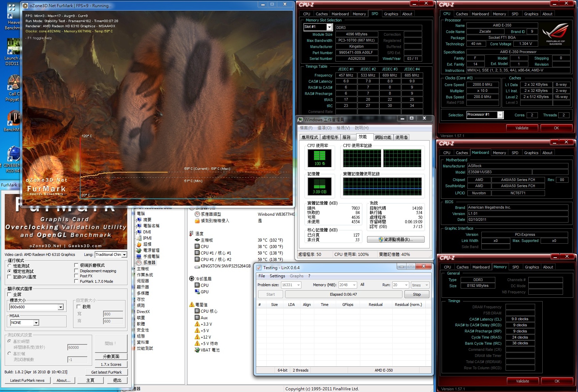Screen dimensions: 578x392
Task: Select the 穩定性測試 stability test radio button
Action: (x=10, y=271)
